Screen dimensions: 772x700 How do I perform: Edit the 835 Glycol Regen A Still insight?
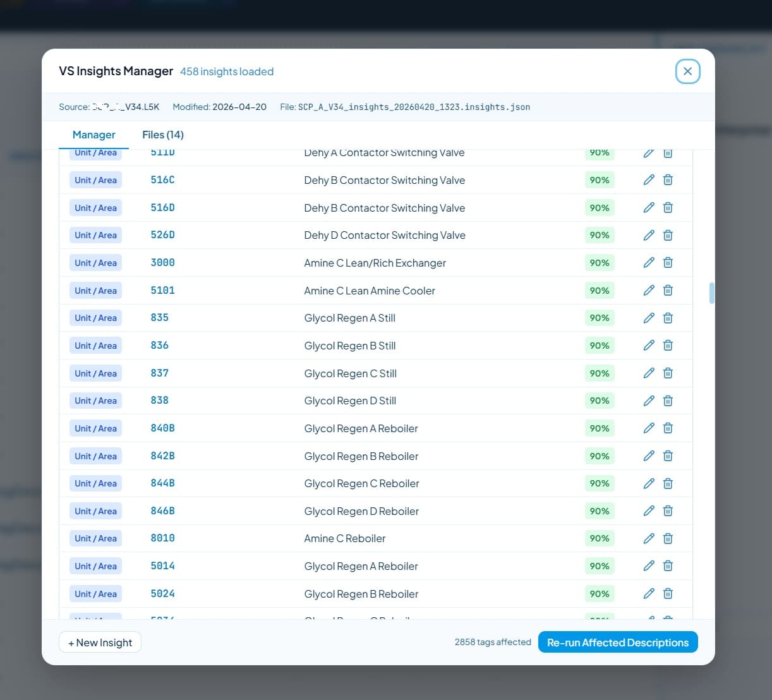[x=649, y=318]
